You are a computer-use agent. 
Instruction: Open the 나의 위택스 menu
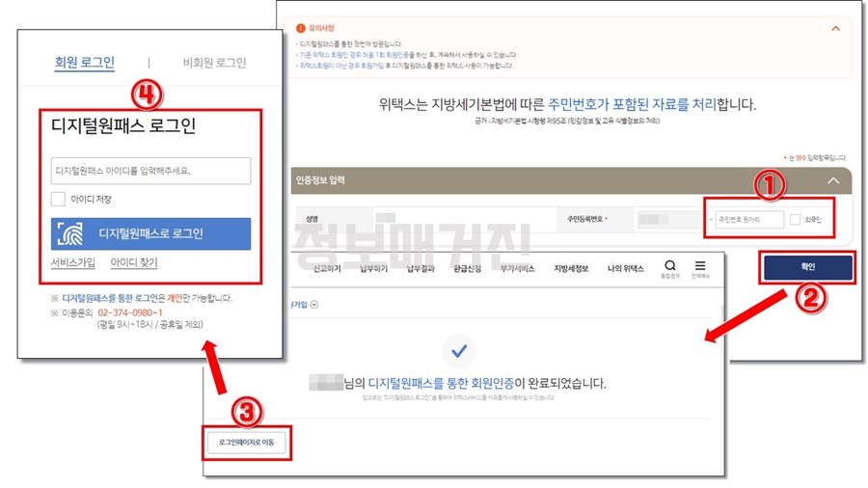pos(626,269)
